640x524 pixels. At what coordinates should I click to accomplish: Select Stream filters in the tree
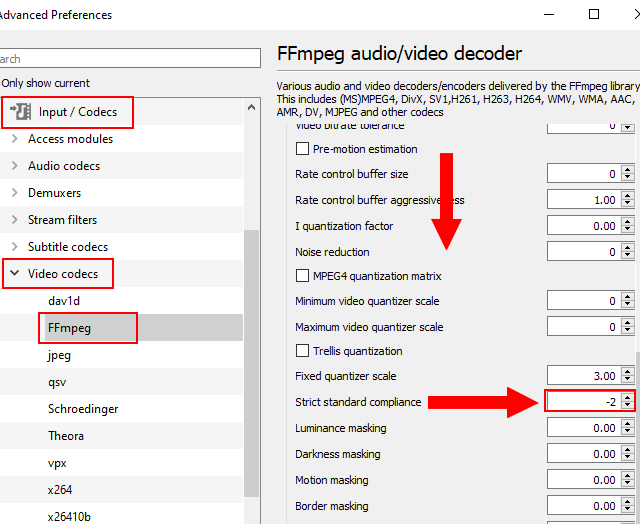tap(62, 220)
